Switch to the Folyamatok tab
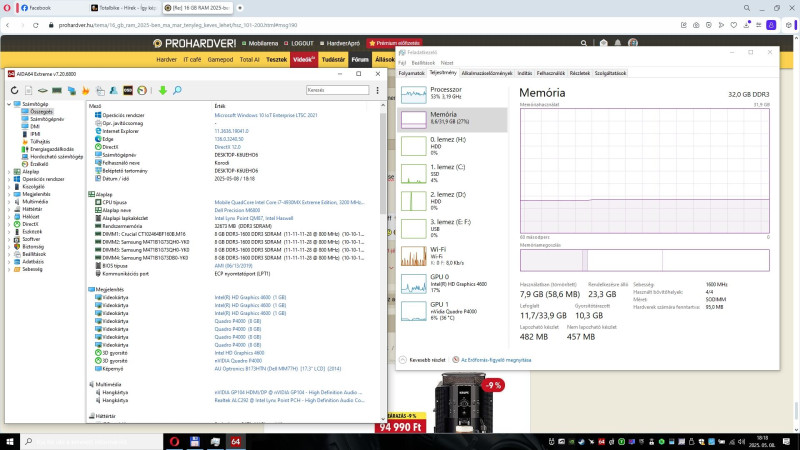Screen dimensions: 800x450 click(411, 73)
